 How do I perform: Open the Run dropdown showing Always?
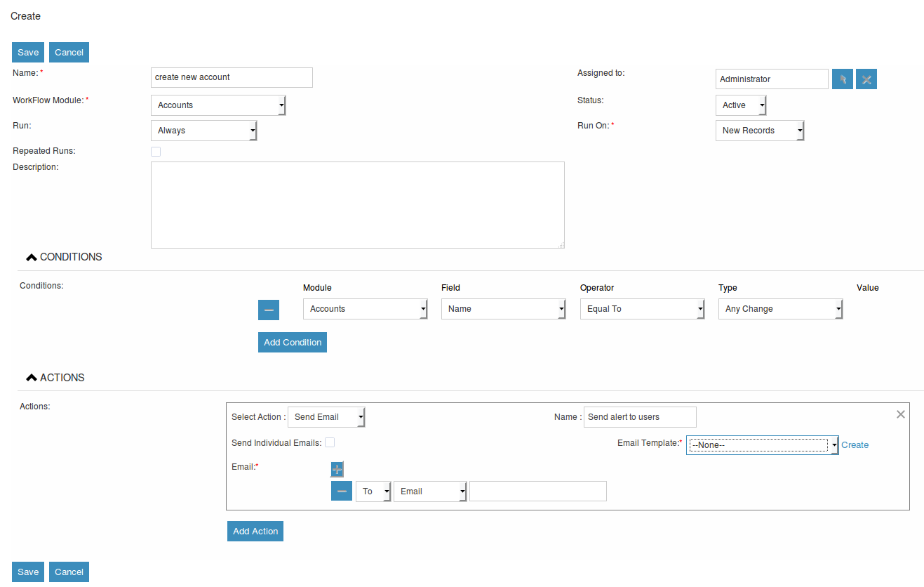(204, 131)
